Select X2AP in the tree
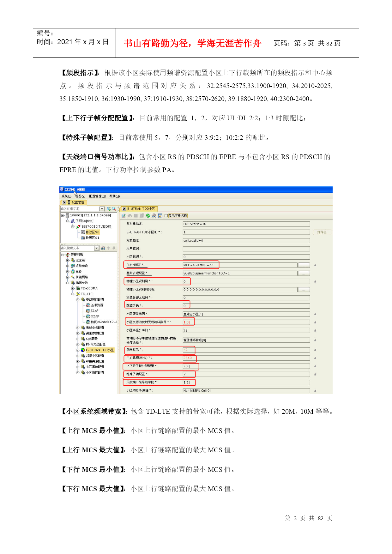Image resolution: width=392 pixels, height=554 pixels. point(95,316)
